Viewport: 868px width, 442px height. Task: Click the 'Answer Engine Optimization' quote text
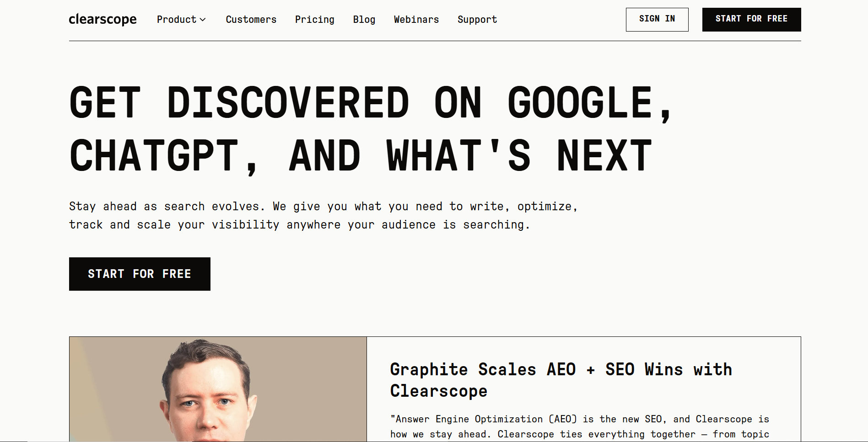pos(580,427)
